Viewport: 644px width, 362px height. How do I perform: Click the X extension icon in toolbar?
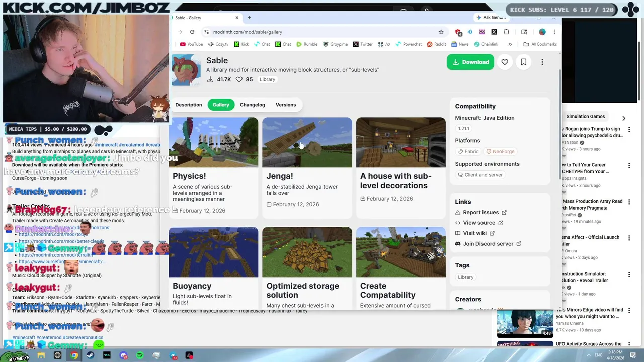click(x=494, y=32)
